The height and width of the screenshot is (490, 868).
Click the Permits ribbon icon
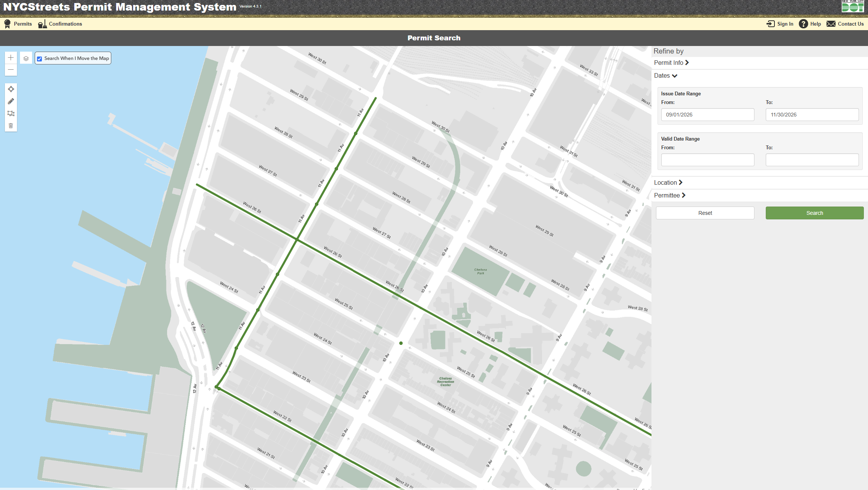pyautogui.click(x=7, y=24)
